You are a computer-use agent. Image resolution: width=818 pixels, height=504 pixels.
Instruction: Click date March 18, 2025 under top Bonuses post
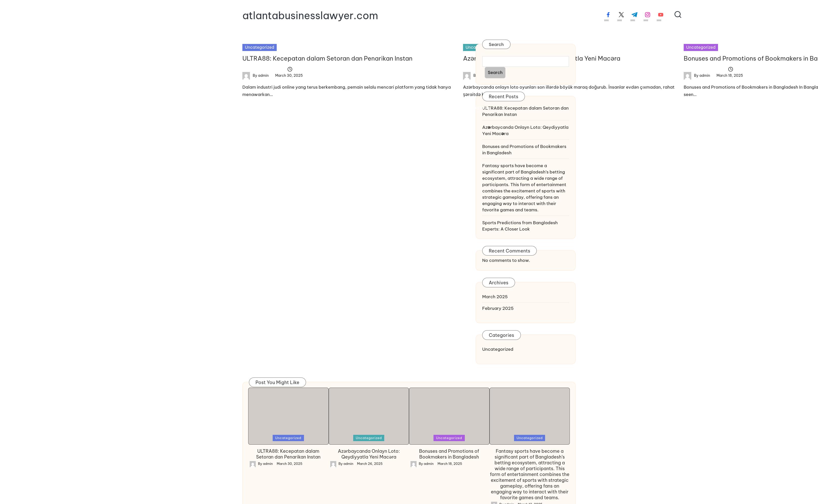(729, 76)
